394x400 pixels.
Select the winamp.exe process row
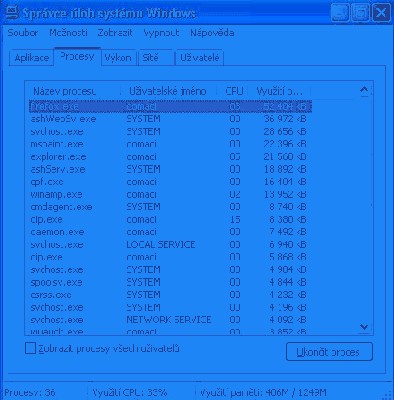[x=170, y=194]
